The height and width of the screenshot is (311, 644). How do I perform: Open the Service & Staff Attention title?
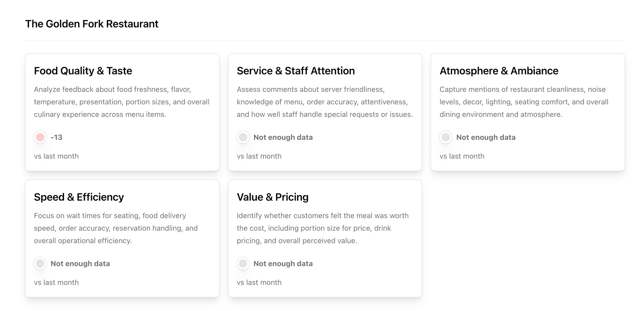[296, 71]
